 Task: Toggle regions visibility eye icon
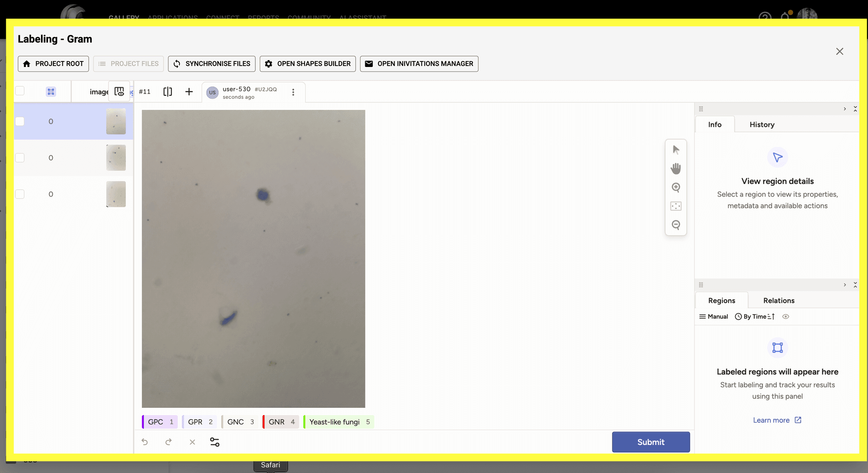click(x=786, y=317)
